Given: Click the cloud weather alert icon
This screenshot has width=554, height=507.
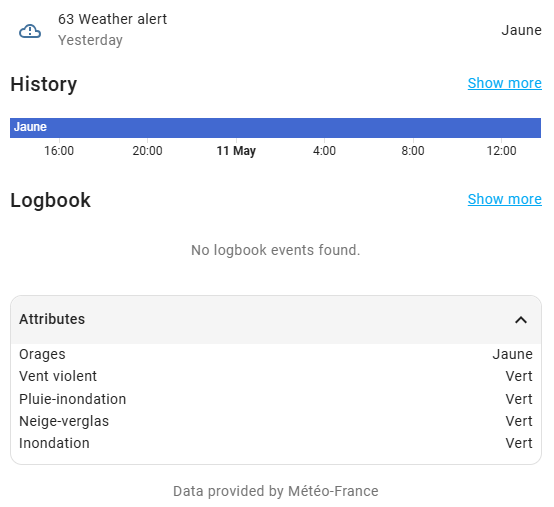Looking at the screenshot, I should pos(30,31).
